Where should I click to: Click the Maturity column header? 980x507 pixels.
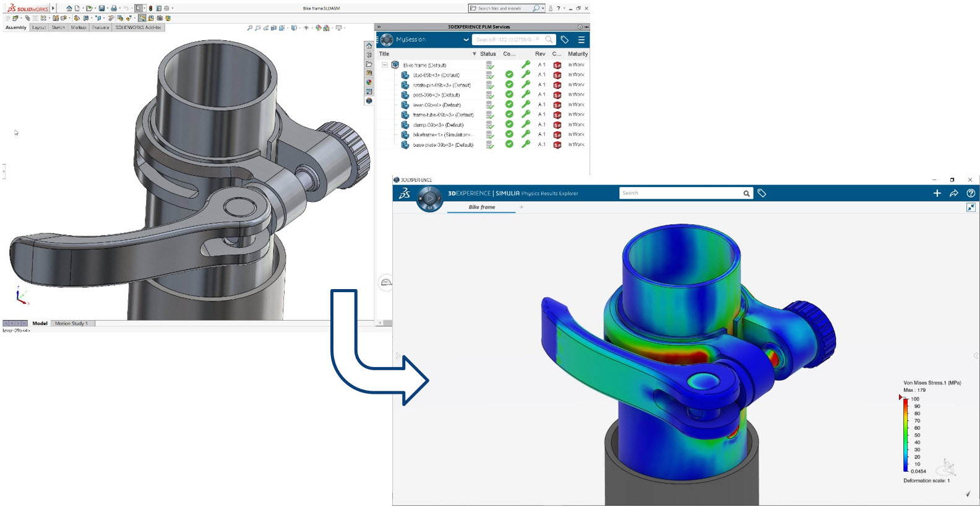pyautogui.click(x=578, y=54)
